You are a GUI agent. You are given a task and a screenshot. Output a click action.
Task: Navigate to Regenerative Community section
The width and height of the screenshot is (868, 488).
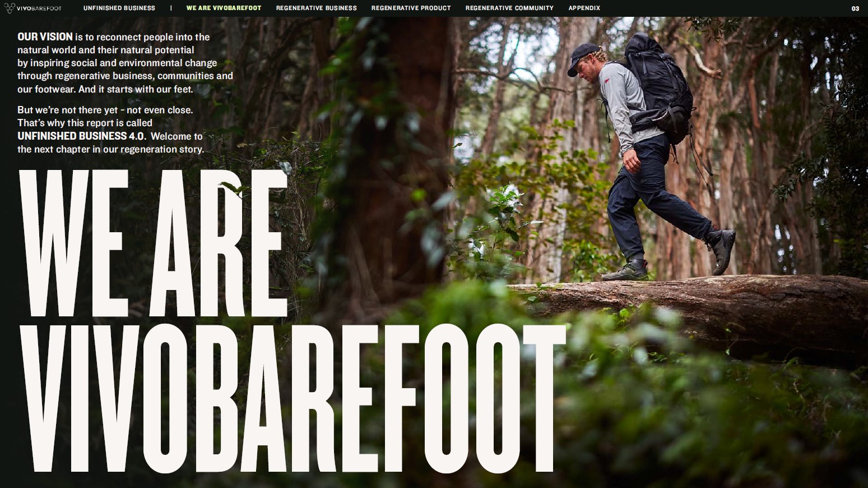click(x=509, y=8)
